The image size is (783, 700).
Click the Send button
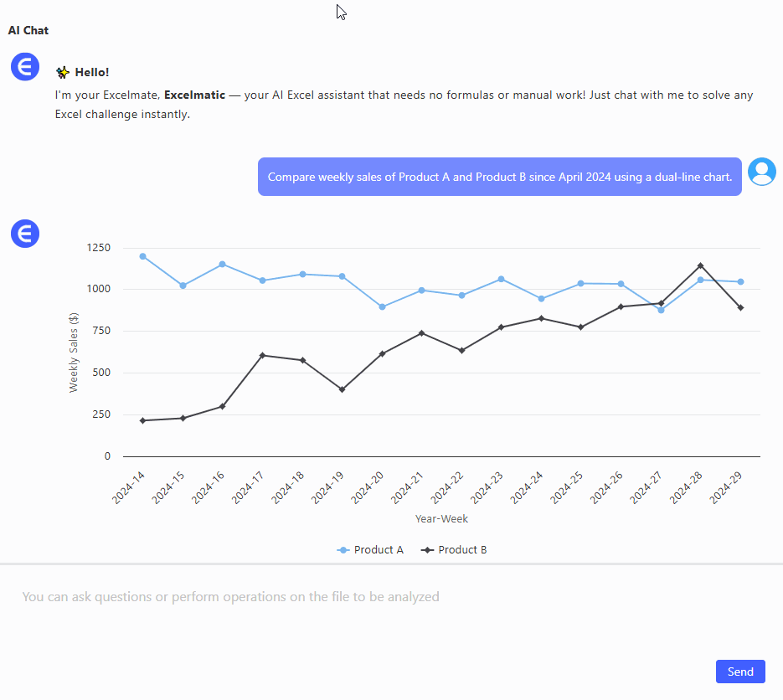(739, 672)
